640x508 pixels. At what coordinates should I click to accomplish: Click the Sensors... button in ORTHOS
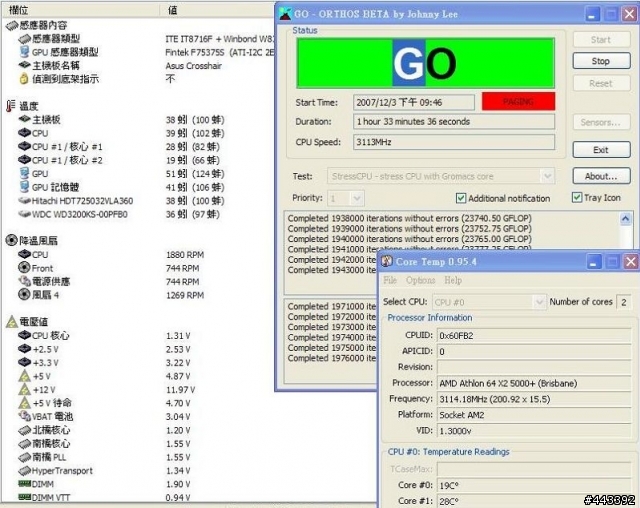click(x=601, y=122)
